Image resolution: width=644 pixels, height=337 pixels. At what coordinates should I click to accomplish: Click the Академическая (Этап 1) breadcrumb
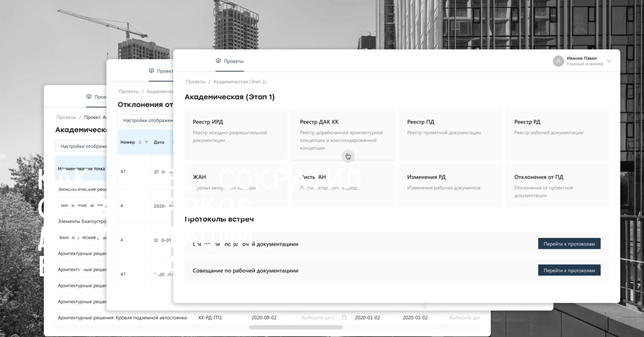tap(240, 82)
